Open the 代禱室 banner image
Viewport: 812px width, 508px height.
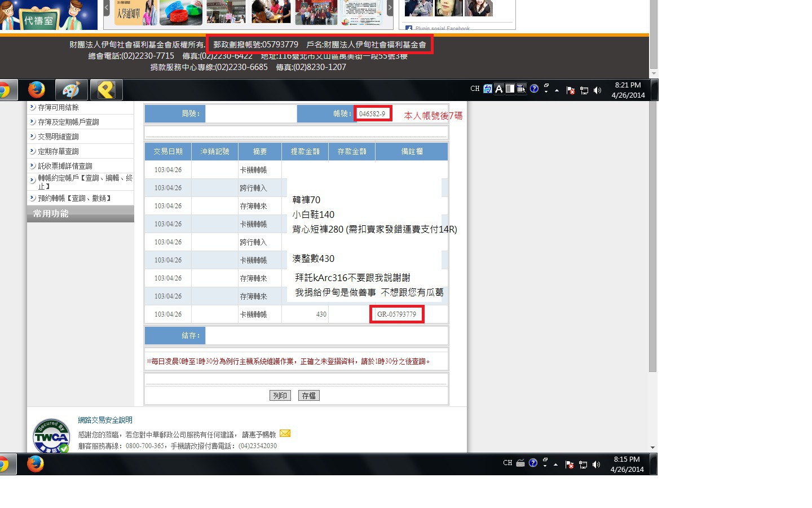tap(48, 15)
